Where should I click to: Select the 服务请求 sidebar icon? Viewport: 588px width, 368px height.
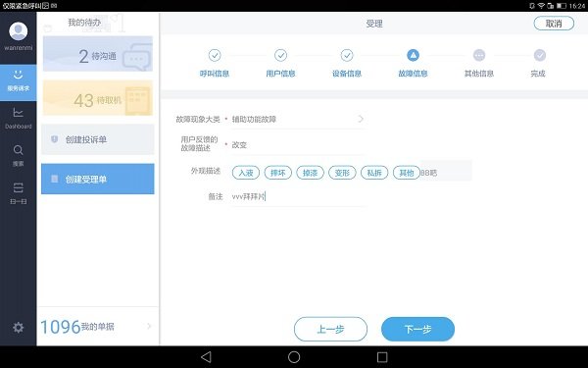[x=18, y=76]
